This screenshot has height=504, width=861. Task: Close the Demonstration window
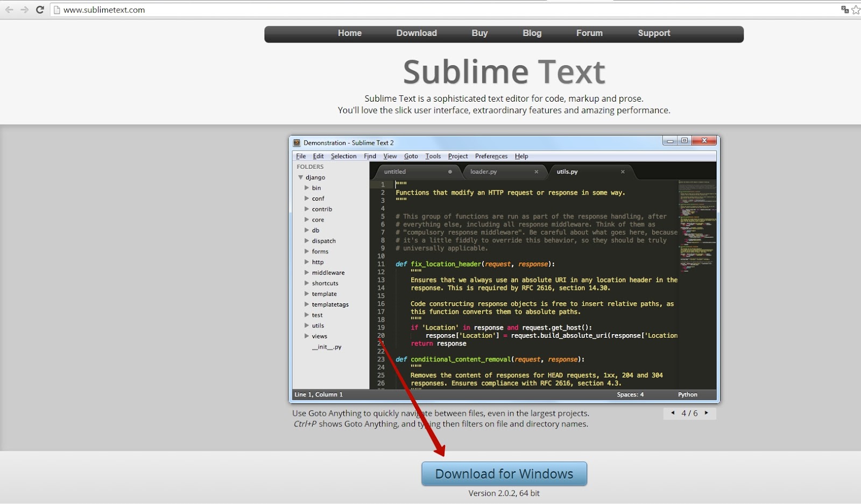pos(704,141)
